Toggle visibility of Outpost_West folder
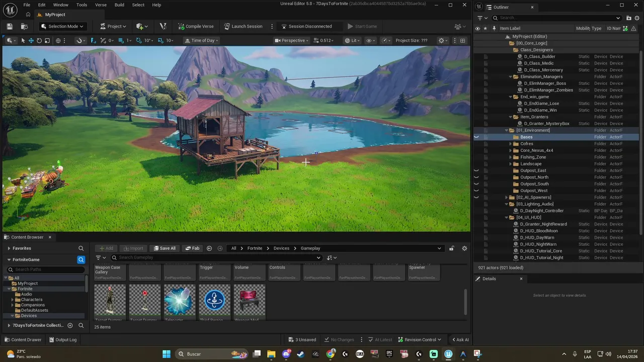The width and height of the screenshot is (644, 362). tap(476, 191)
